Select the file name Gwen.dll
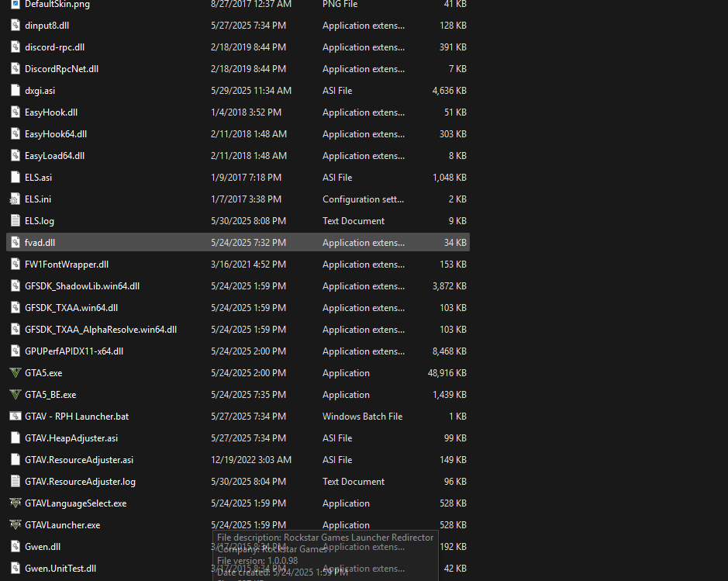This screenshot has height=581, width=728. [43, 547]
